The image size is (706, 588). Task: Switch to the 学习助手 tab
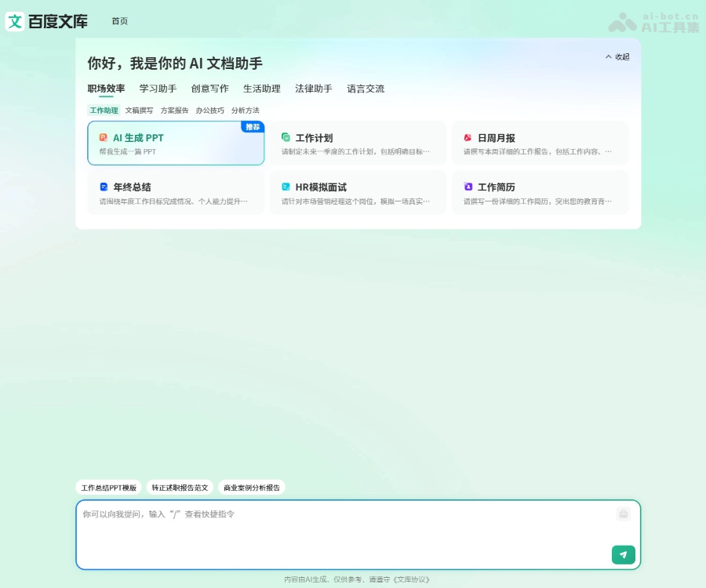pyautogui.click(x=158, y=89)
